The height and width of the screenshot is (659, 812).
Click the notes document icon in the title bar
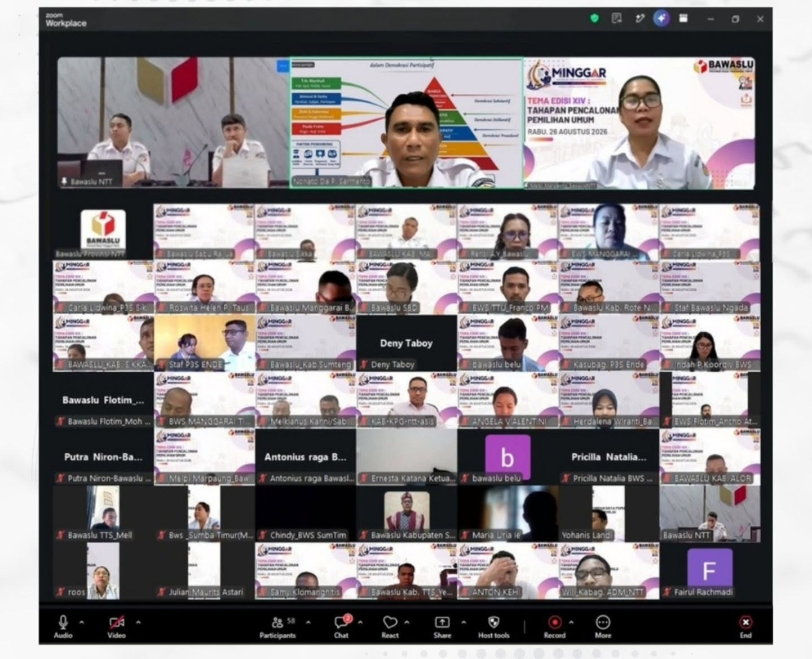617,18
